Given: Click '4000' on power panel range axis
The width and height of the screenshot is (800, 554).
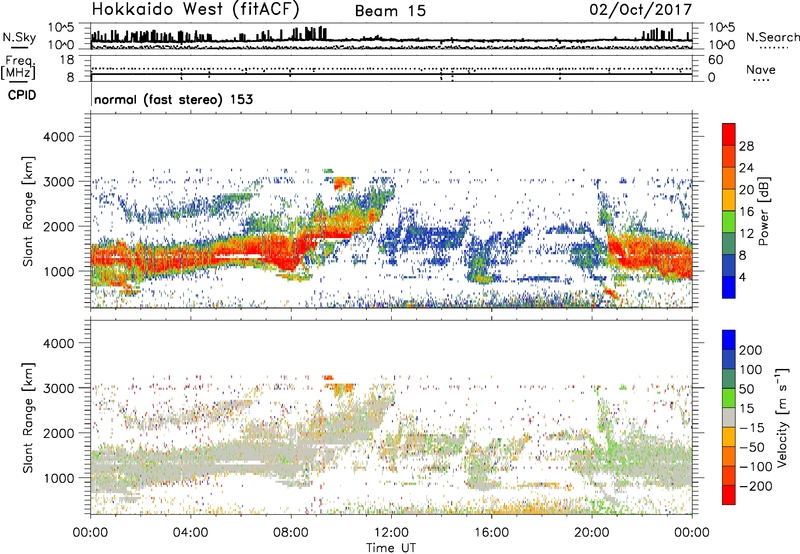Looking at the screenshot, I should [58, 137].
